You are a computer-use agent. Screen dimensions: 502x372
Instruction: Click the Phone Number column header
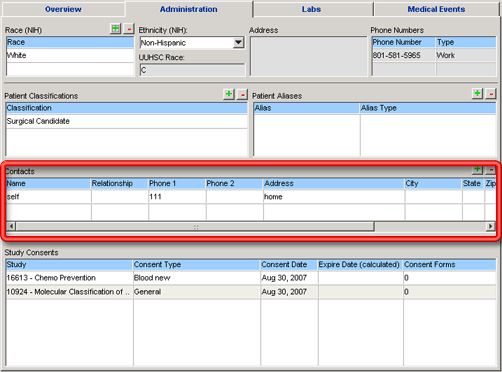(403, 42)
